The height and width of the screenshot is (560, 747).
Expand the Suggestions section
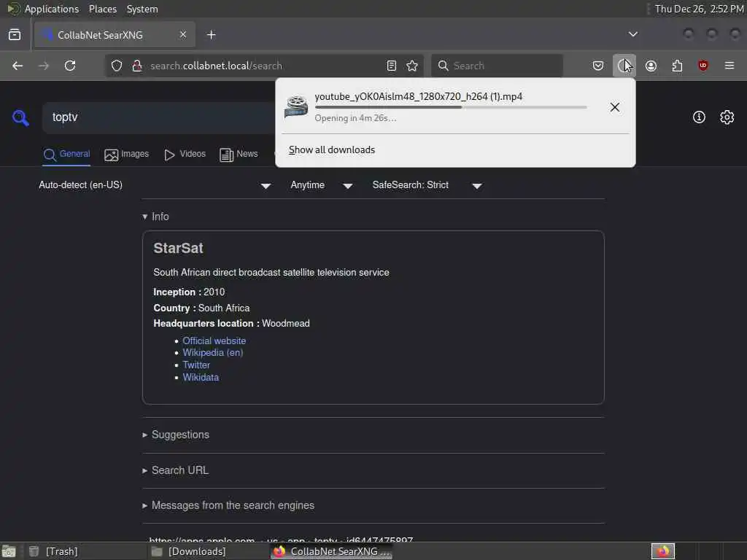[176, 435]
